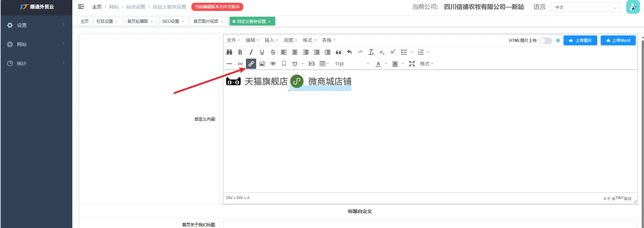Align text to the left
The width and height of the screenshot is (644, 228).
284,52
